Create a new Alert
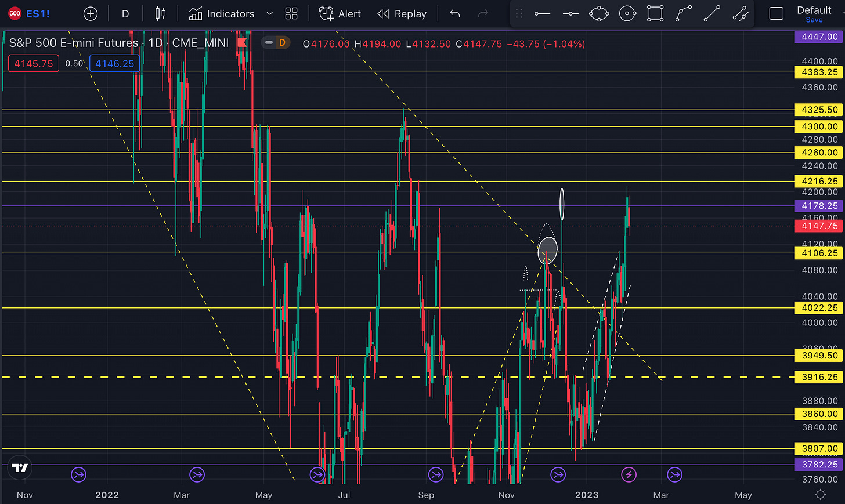The height and width of the screenshot is (504, 845). click(340, 13)
